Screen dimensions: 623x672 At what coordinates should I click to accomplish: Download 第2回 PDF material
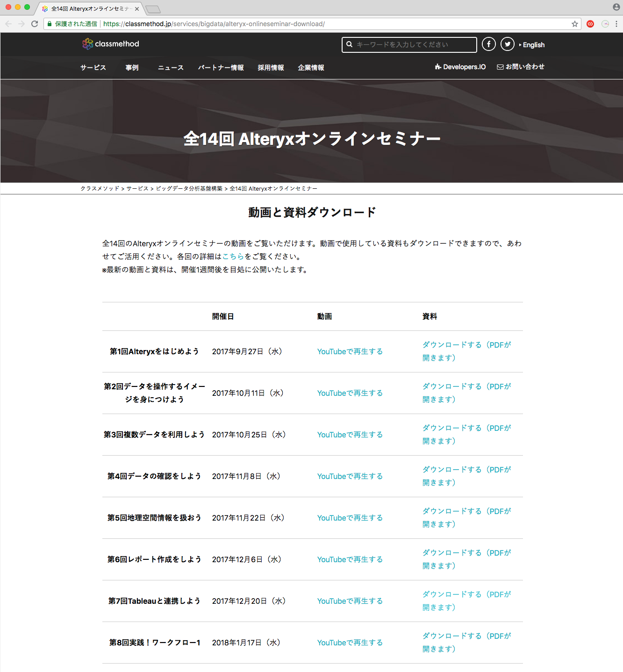coord(467,393)
